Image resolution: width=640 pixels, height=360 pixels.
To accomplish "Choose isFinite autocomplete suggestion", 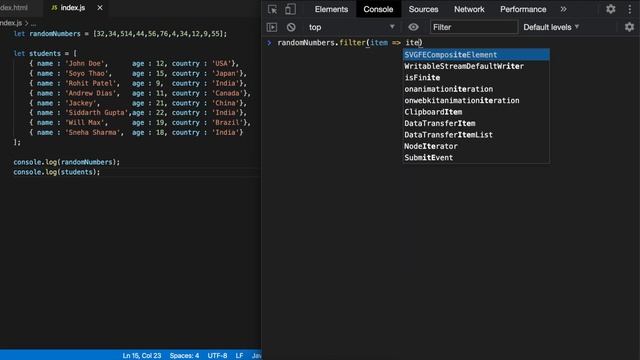I will tap(476, 78).
